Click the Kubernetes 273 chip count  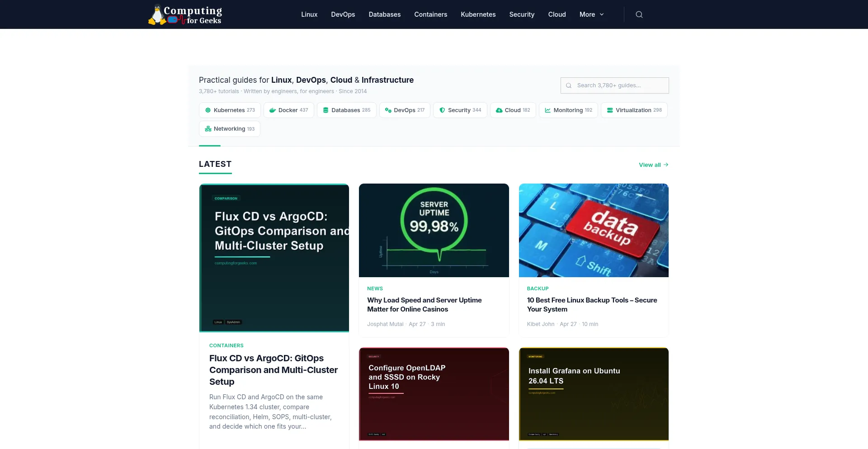251,110
